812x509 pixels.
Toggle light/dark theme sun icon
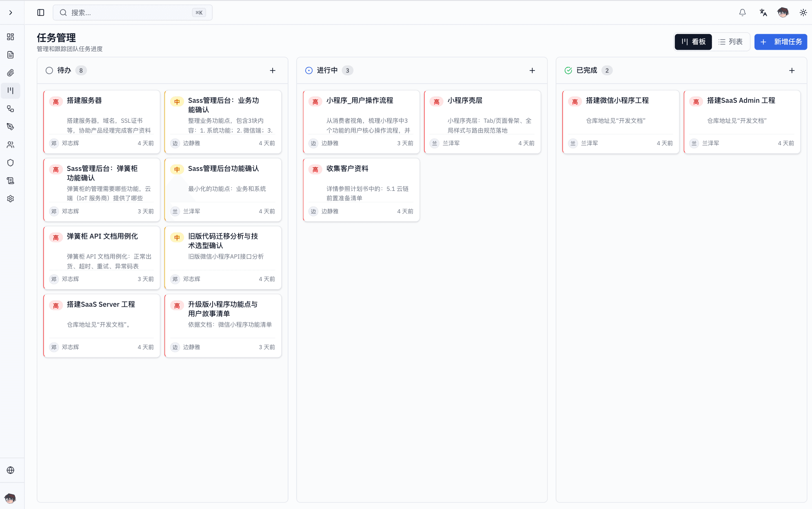coord(803,13)
